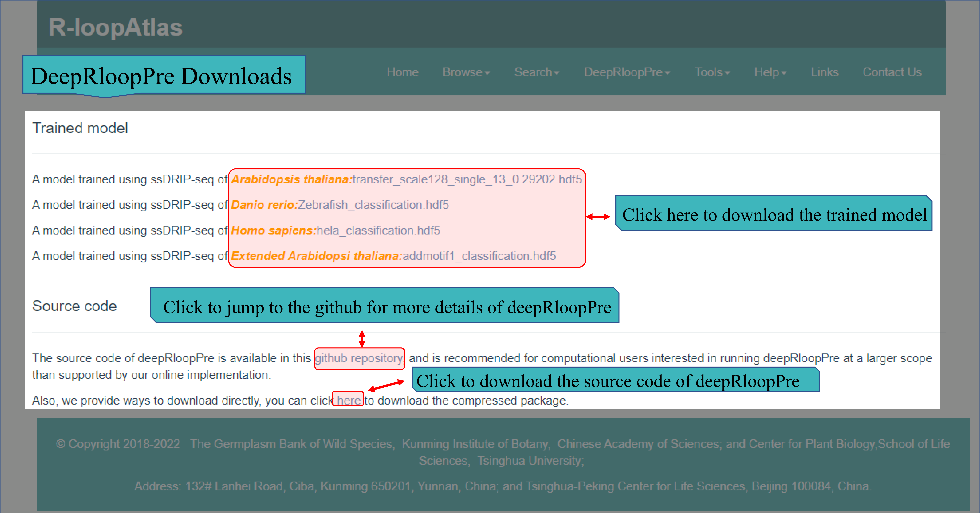
Task: Click the R-loopAtlas site title
Action: click(116, 27)
